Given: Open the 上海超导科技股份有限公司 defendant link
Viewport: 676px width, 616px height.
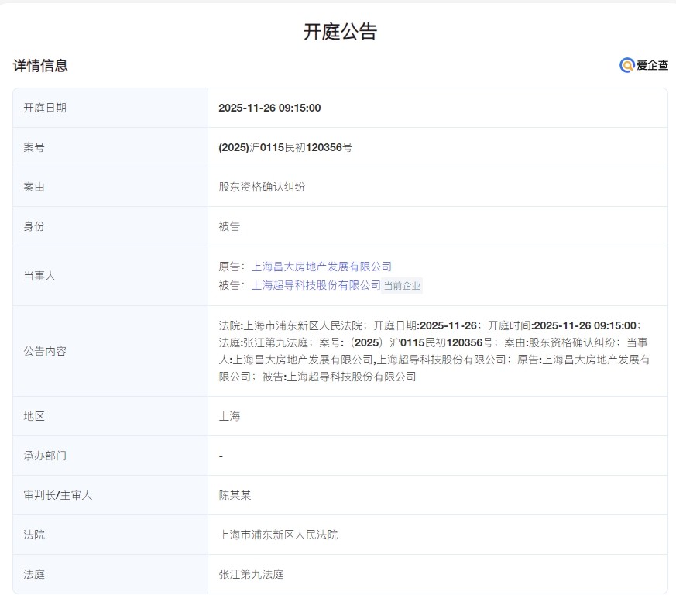Looking at the screenshot, I should pos(316,285).
